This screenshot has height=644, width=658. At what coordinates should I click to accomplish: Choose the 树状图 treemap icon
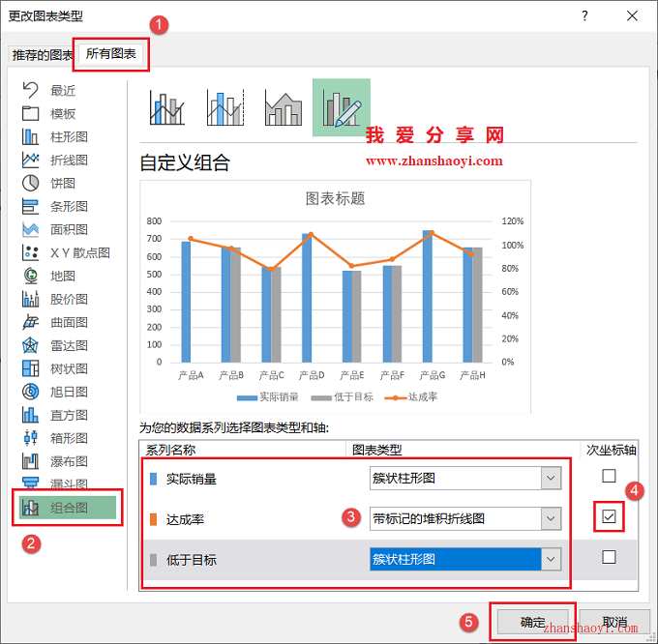(x=30, y=368)
